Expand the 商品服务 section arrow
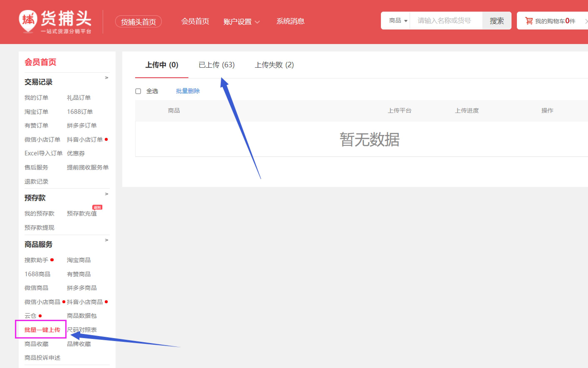The height and width of the screenshot is (368, 588). tap(106, 240)
